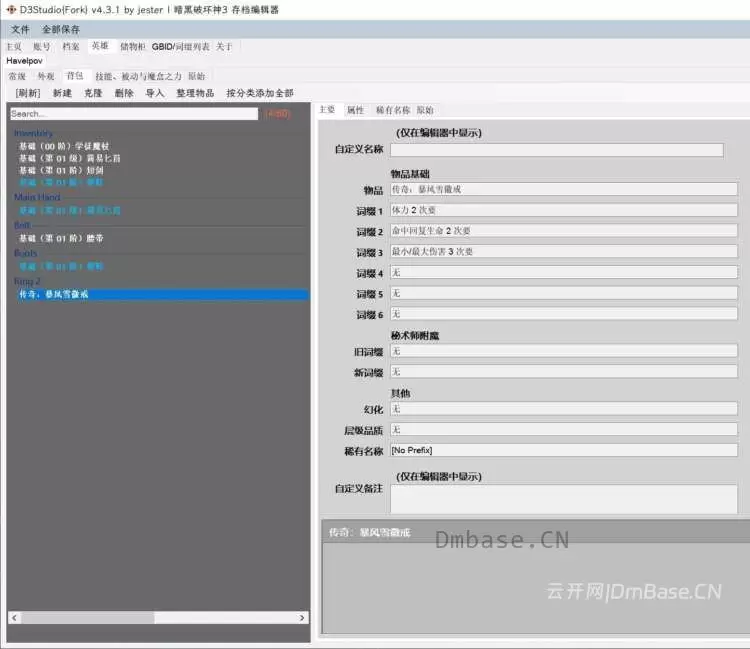Select the 基础 (00 阶) 学徒魔杖 item
This screenshot has width=750, height=649.
point(64,146)
